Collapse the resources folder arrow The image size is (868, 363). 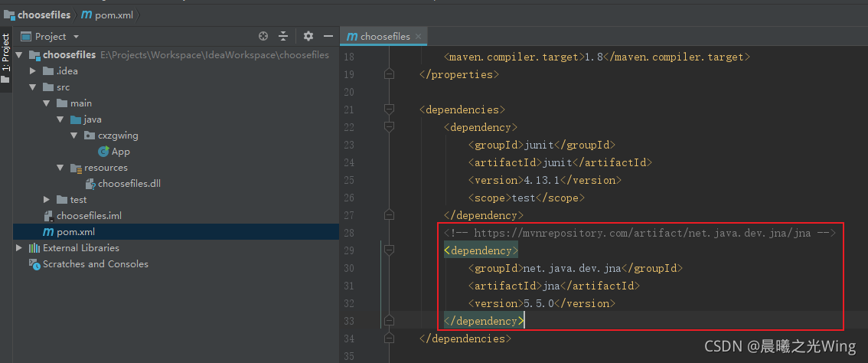pos(60,168)
